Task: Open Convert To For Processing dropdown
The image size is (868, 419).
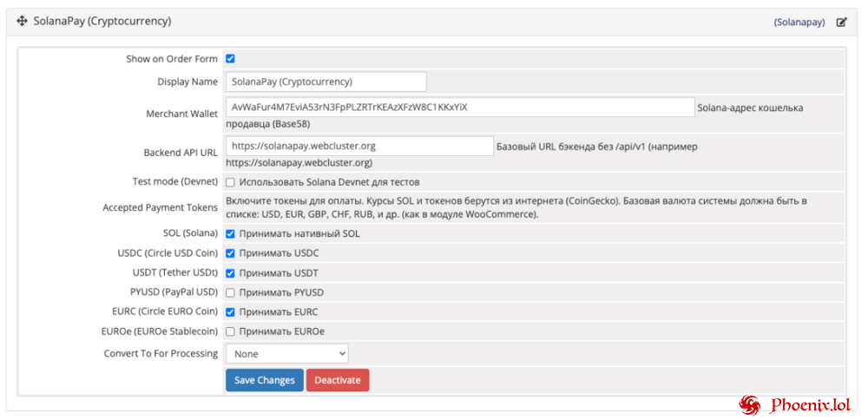Action: (x=286, y=353)
